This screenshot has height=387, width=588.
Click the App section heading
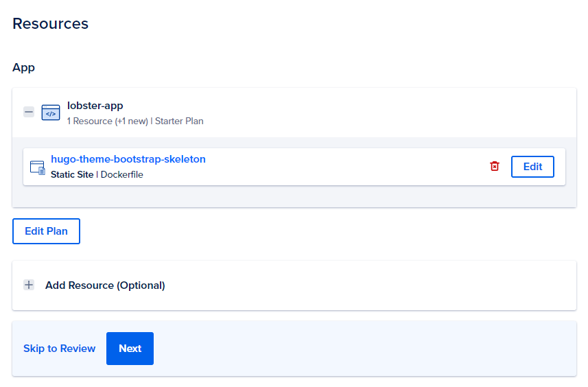click(x=23, y=68)
